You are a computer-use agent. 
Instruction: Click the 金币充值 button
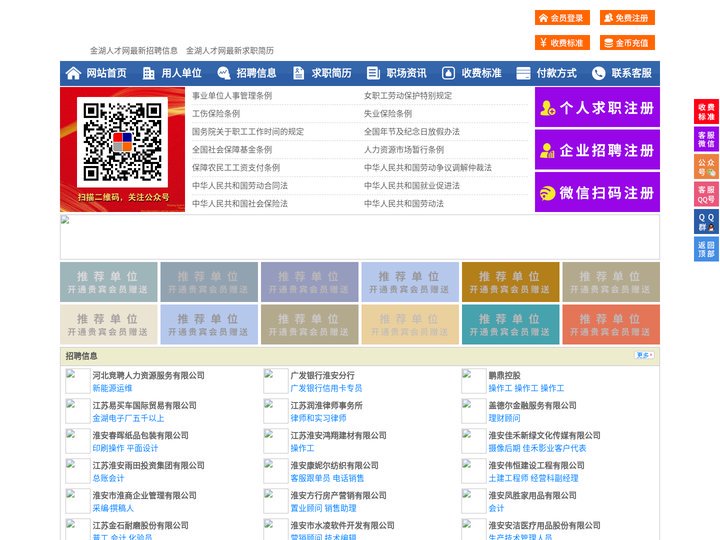[x=627, y=43]
